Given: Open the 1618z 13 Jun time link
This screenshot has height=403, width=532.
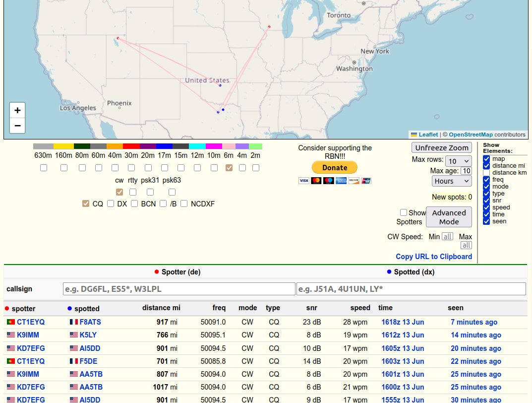Looking at the screenshot, I should 403,322.
